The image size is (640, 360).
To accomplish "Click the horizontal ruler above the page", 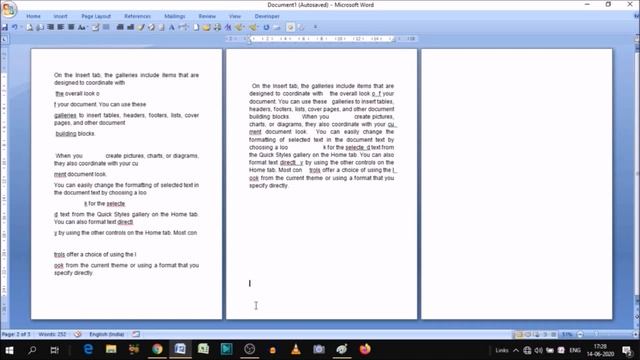I will [321, 39].
